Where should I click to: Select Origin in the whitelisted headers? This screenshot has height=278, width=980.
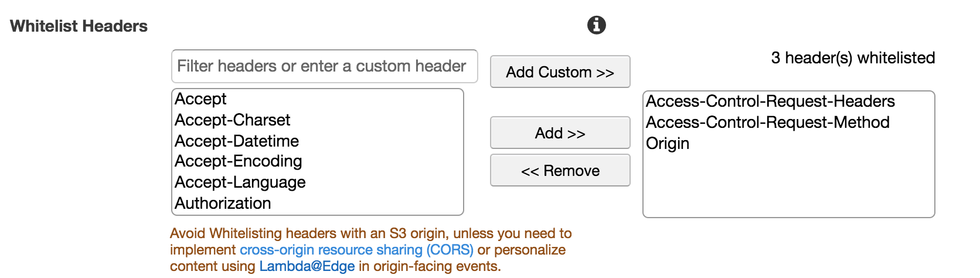coord(788,143)
